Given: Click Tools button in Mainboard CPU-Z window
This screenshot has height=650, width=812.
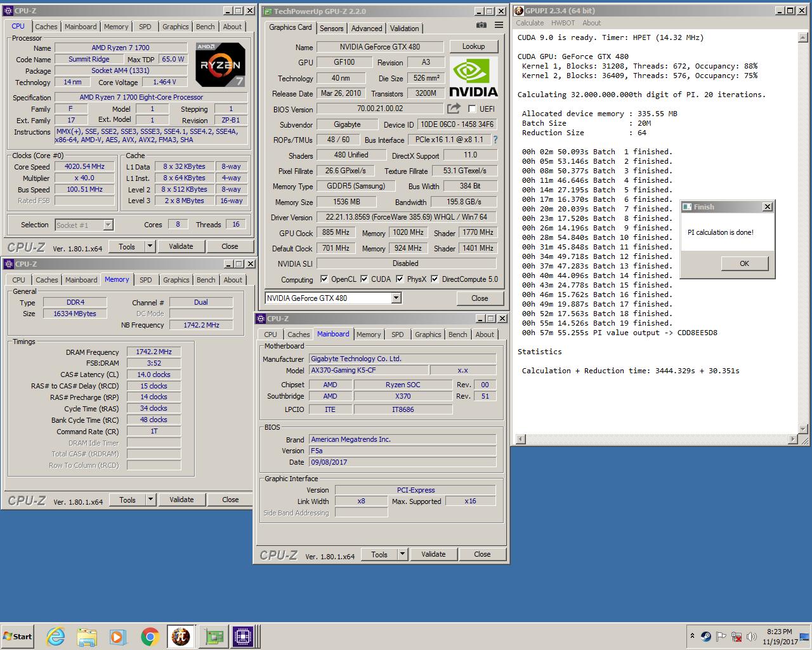Looking at the screenshot, I should (379, 554).
